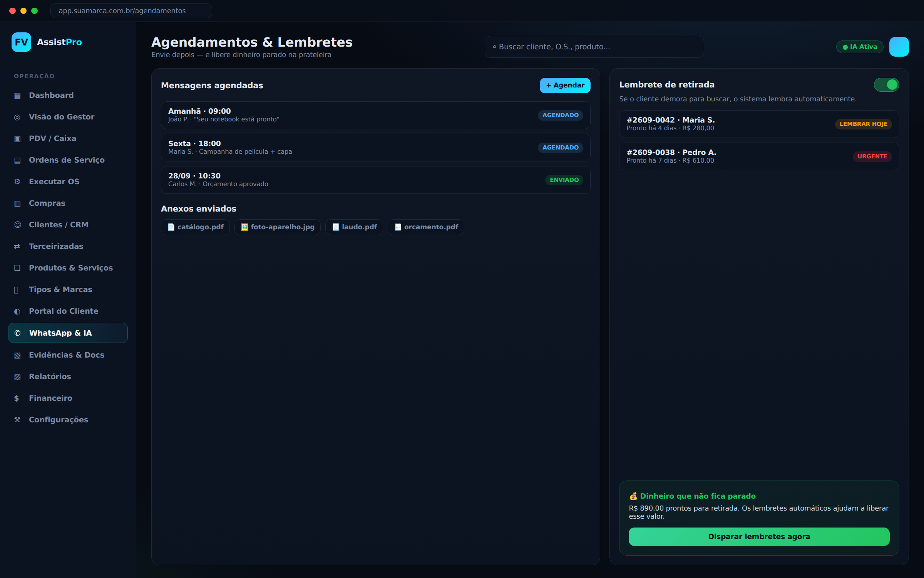
Task: Click the search magnifier icon
Action: 494,47
